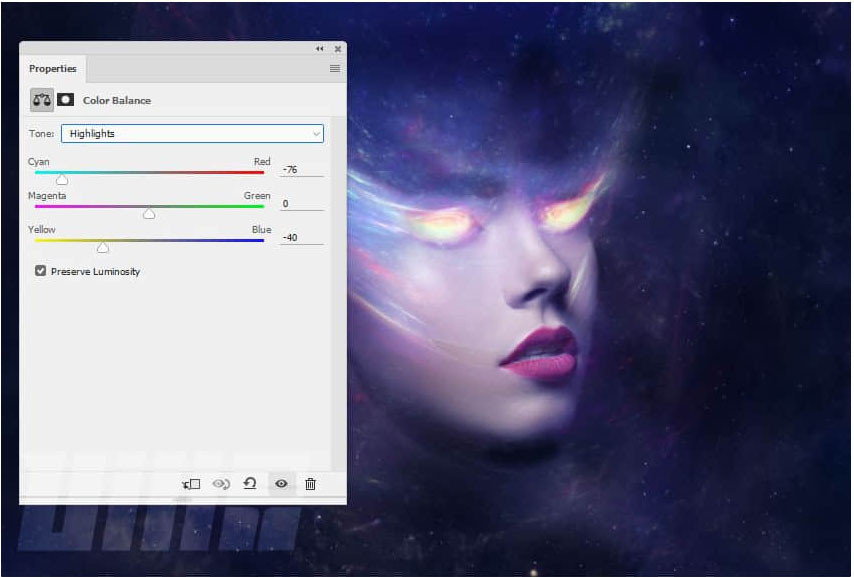854x577 pixels.
Task: Close the Properties panel
Action: click(338, 49)
